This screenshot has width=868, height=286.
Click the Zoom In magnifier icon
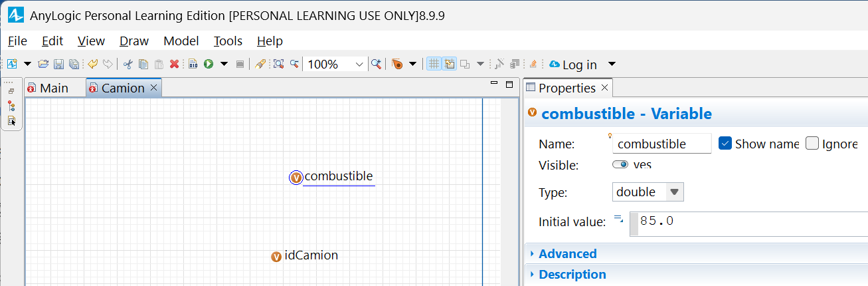(376, 64)
